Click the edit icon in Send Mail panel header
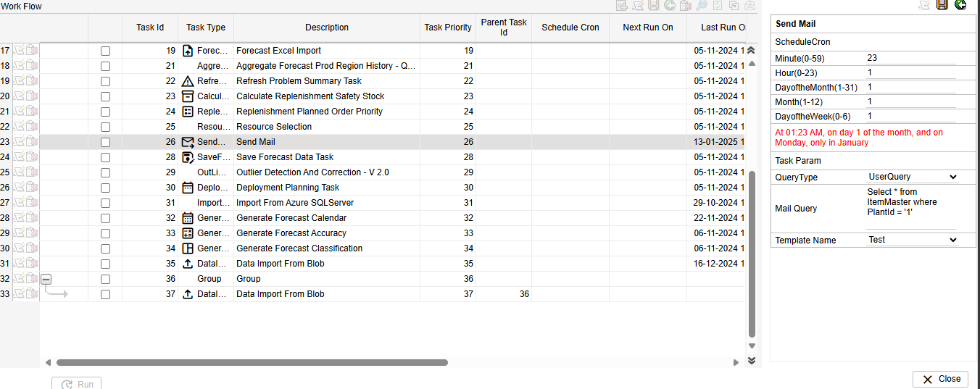Image resolution: width=980 pixels, height=389 pixels. (924, 5)
